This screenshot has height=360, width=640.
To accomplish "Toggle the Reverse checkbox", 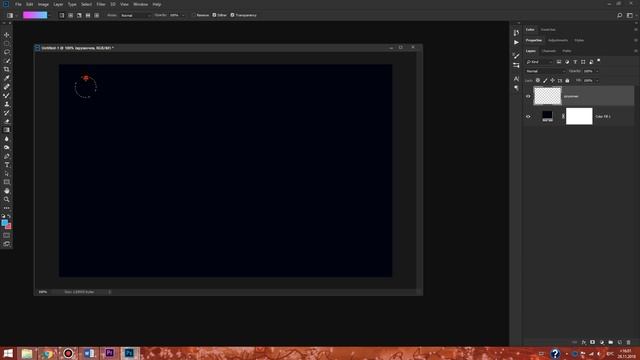I will click(194, 15).
